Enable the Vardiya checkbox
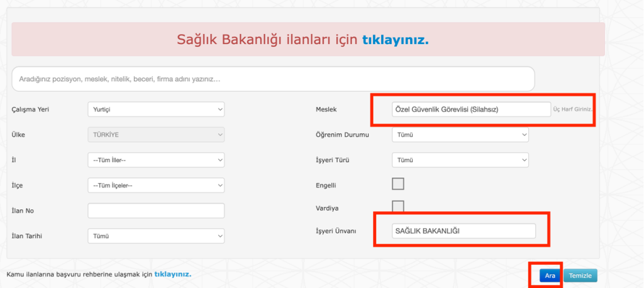Screen dimensions: 644x288 pyautogui.click(x=397, y=206)
